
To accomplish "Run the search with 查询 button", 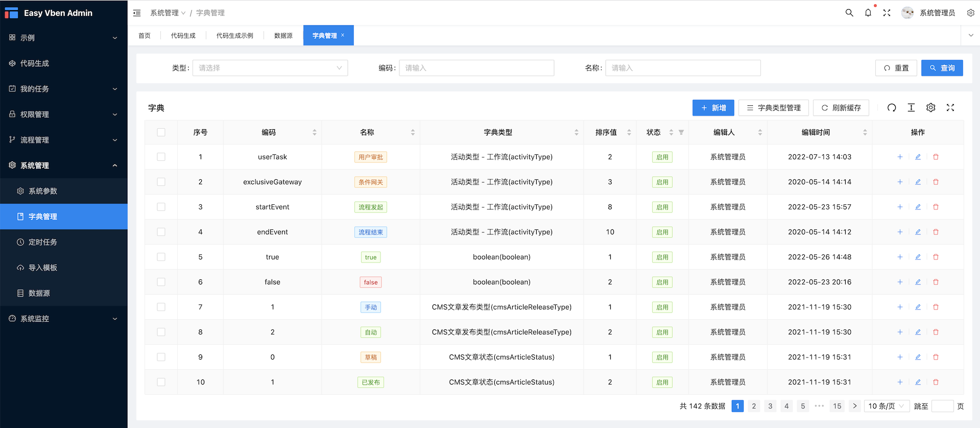I will 942,68.
